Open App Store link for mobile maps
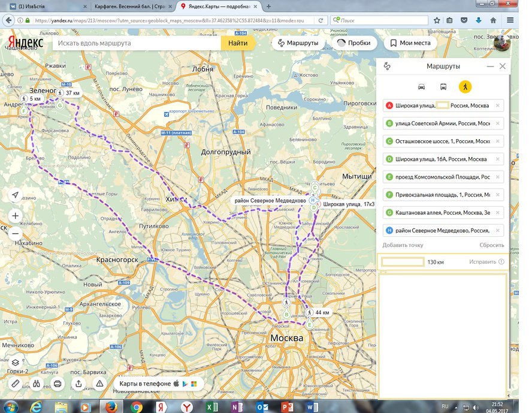The image size is (532, 413). point(176,384)
